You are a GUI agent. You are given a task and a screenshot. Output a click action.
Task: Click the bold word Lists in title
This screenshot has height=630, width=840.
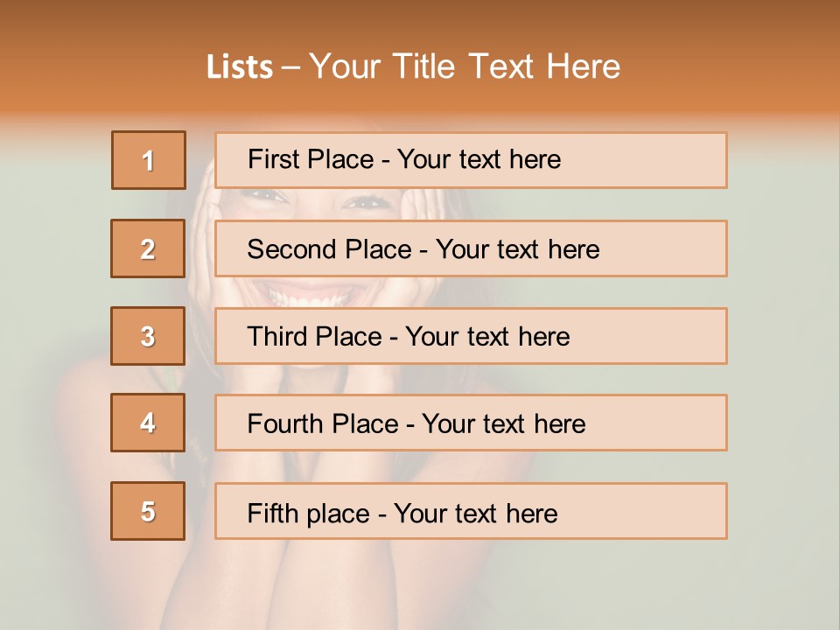pyautogui.click(x=240, y=66)
